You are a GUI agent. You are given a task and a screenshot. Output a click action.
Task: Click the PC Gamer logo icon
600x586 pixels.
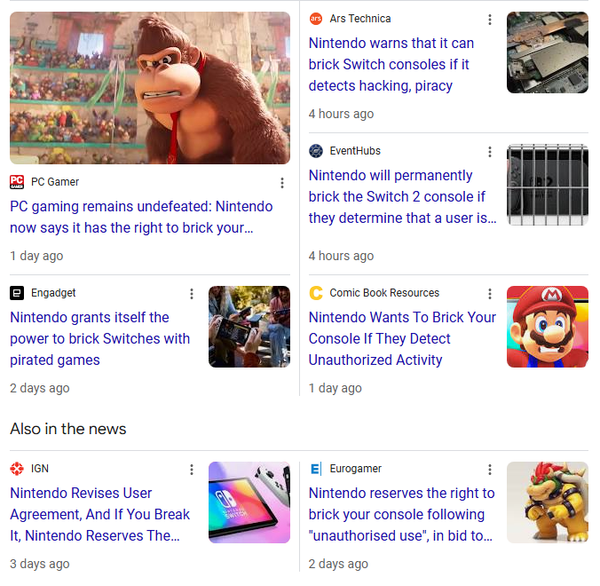coord(17,182)
